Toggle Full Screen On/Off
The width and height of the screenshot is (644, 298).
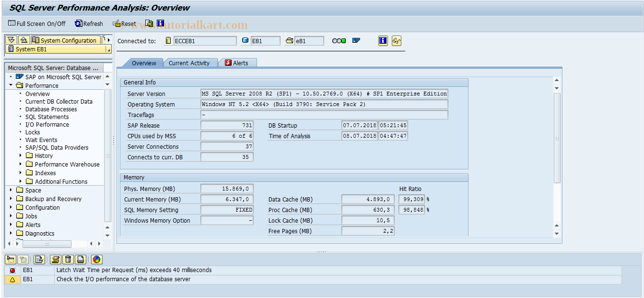pos(36,24)
